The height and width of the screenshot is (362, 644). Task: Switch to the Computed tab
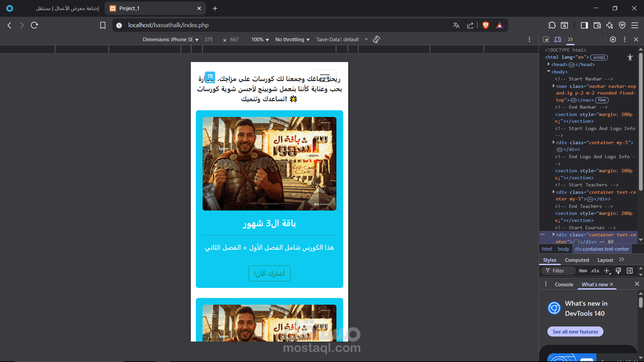pyautogui.click(x=577, y=260)
